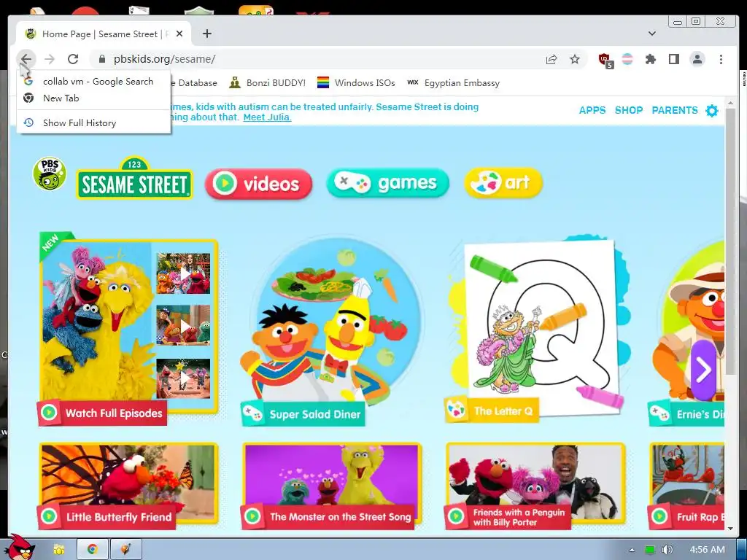Play the top small episode video thumbnail

tap(183, 273)
